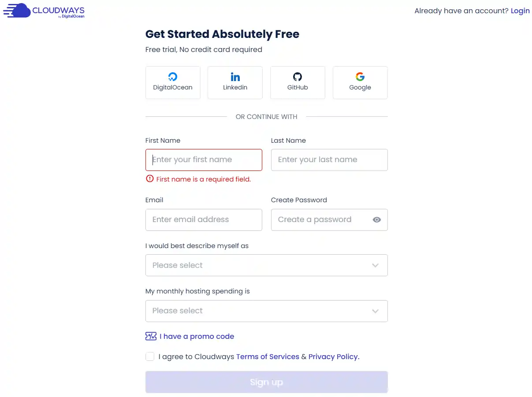
Task: Sign up using the GitHub icon
Action: (298, 82)
